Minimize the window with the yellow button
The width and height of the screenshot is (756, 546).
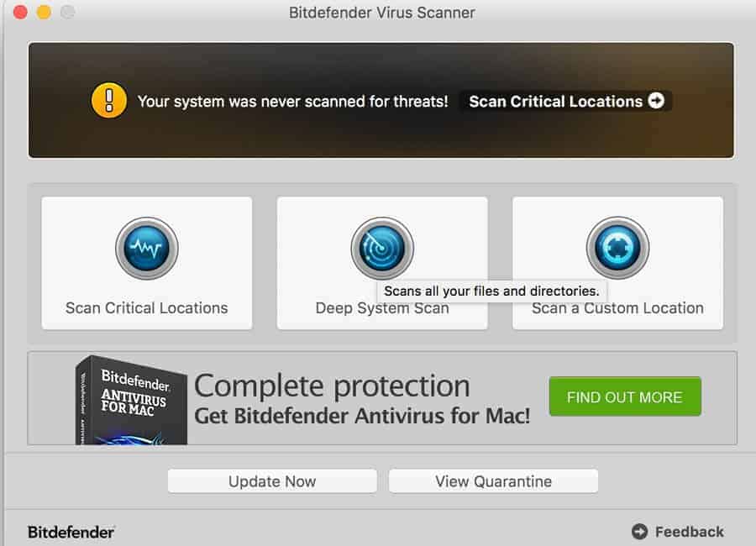pos(44,12)
